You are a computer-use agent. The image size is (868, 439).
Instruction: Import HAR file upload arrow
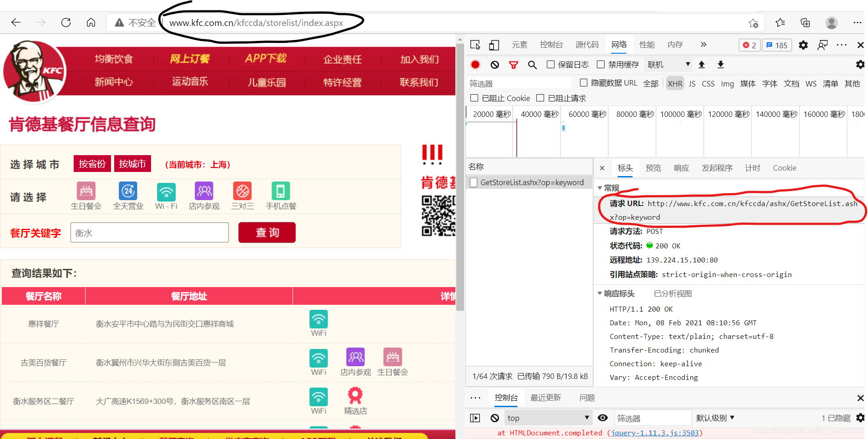701,65
